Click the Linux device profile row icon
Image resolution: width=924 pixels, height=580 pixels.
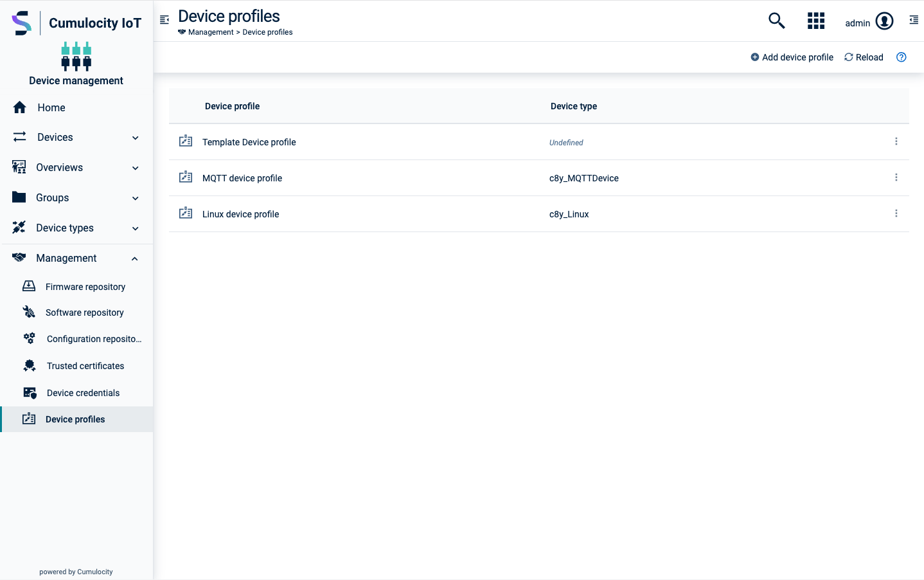click(x=186, y=213)
